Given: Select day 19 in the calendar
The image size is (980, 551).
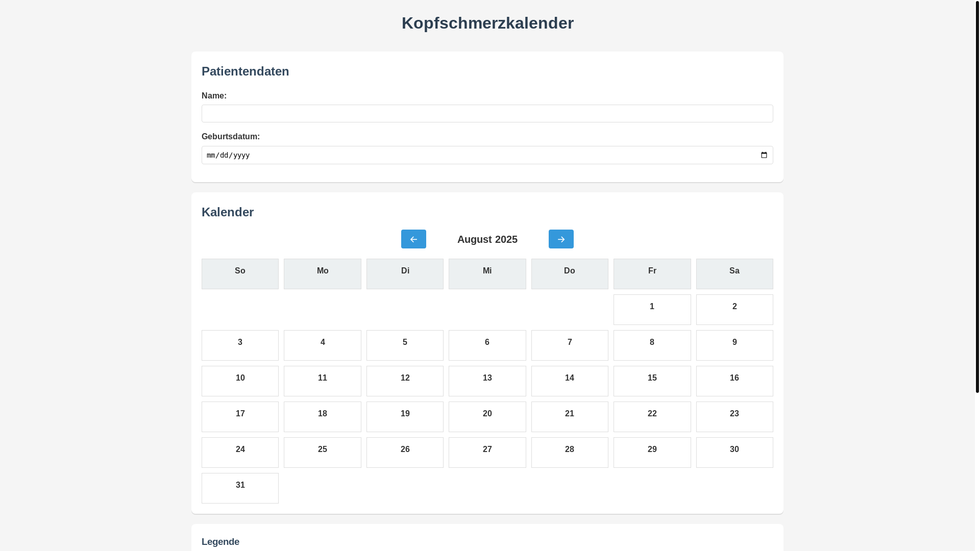Looking at the screenshot, I should (405, 417).
